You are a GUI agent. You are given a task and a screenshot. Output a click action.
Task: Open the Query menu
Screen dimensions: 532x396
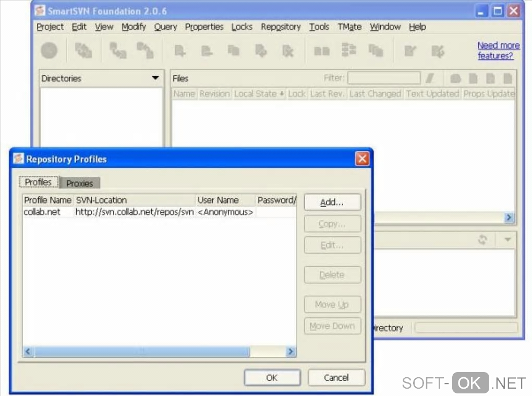point(165,27)
